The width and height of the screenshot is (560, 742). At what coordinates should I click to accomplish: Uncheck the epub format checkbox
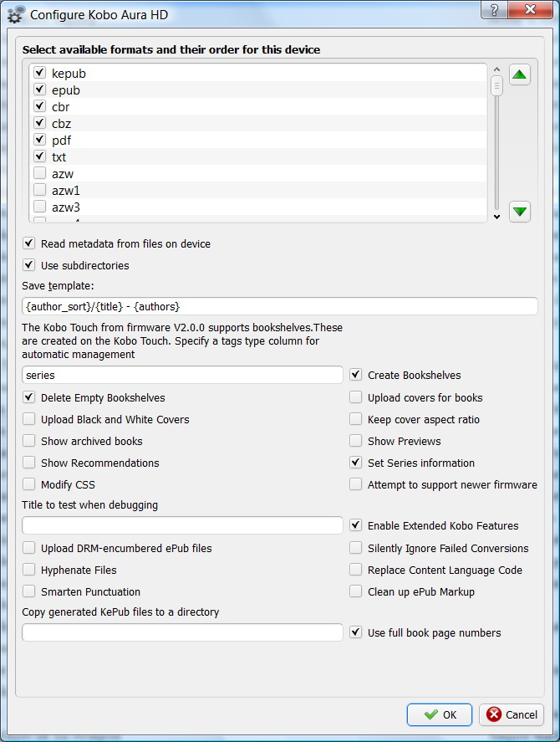[x=40, y=90]
